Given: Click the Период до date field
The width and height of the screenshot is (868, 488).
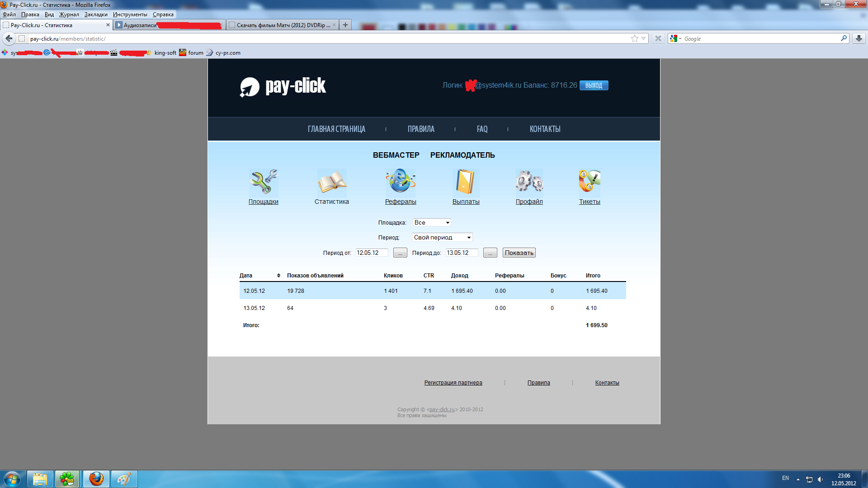Looking at the screenshot, I should pyautogui.click(x=462, y=253).
